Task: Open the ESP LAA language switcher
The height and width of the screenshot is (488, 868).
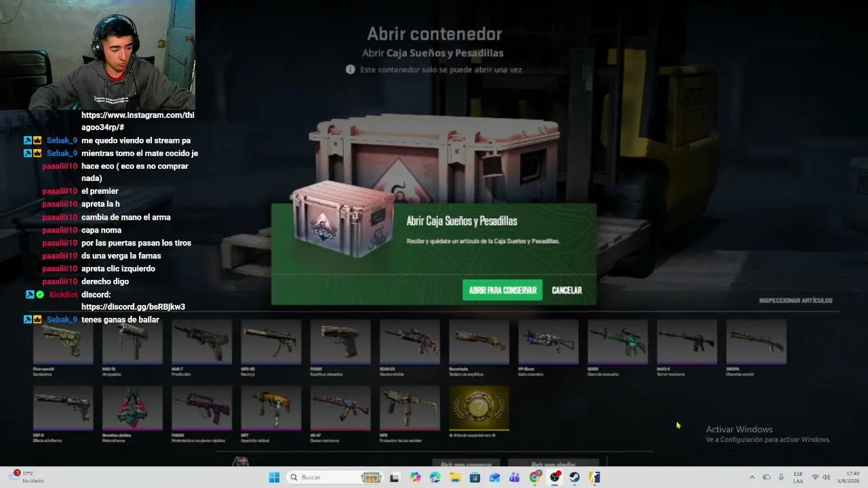Action: click(x=798, y=477)
